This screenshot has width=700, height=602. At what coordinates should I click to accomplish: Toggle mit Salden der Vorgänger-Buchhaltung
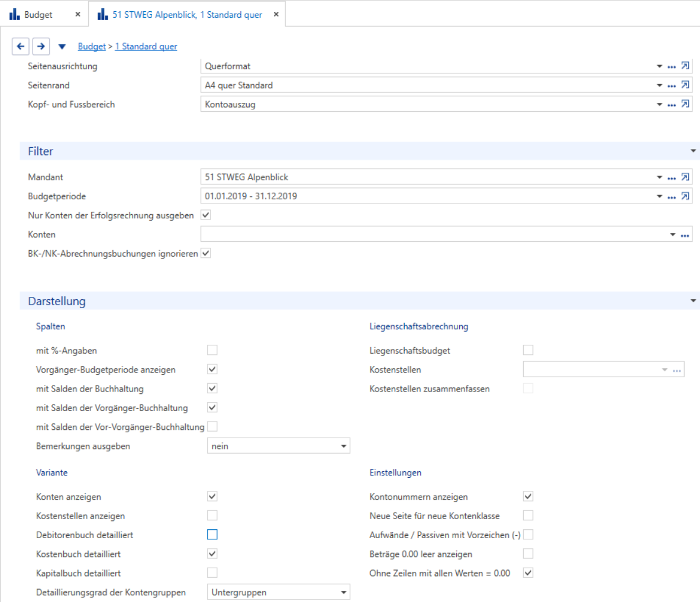212,407
